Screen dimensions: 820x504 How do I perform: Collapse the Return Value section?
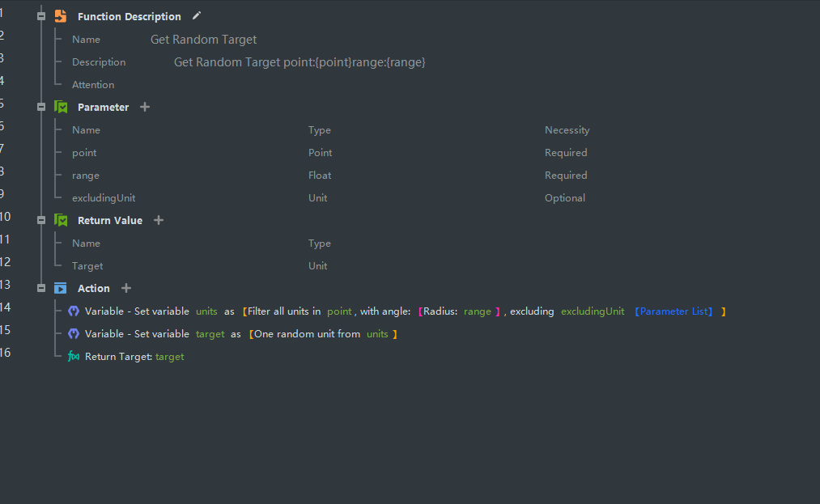(x=41, y=220)
